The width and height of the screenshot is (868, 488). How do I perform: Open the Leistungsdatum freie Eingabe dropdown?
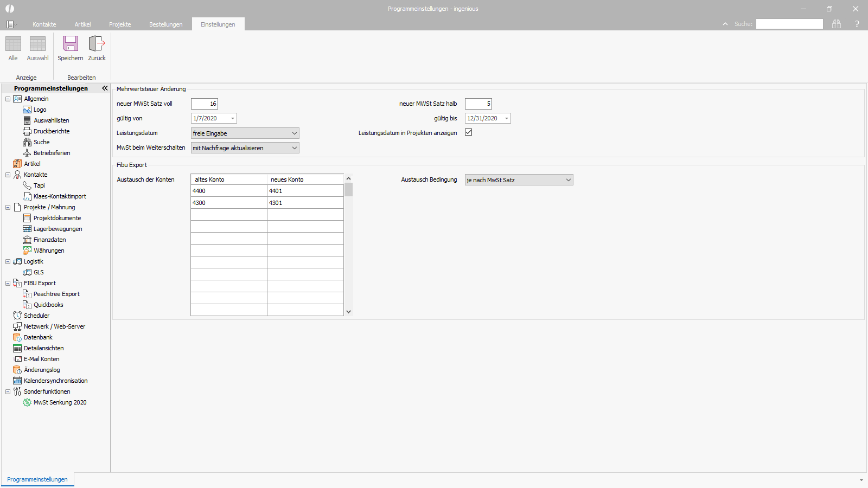[245, 133]
